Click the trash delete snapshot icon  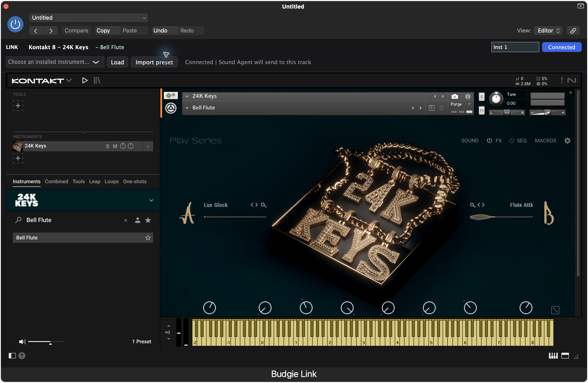coord(442,108)
